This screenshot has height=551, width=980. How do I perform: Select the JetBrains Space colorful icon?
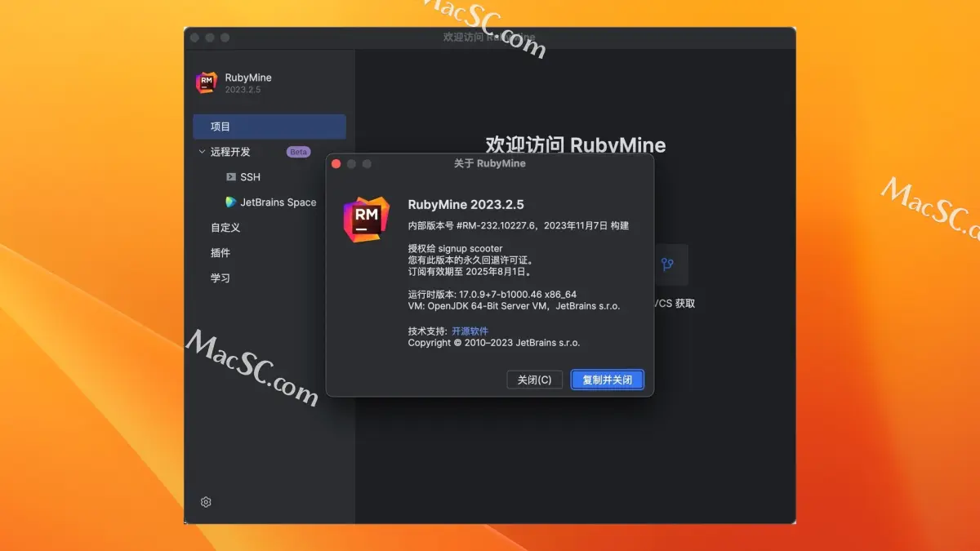pos(231,202)
